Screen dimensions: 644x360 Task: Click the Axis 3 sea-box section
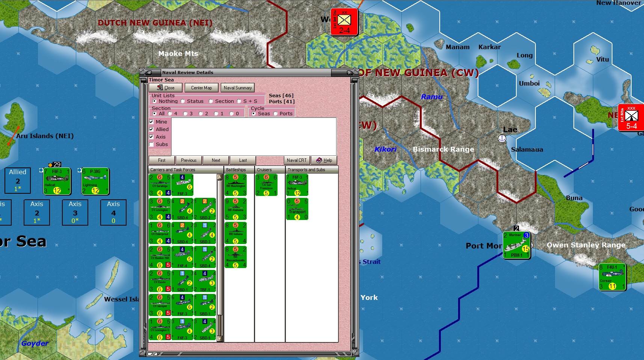(x=75, y=212)
